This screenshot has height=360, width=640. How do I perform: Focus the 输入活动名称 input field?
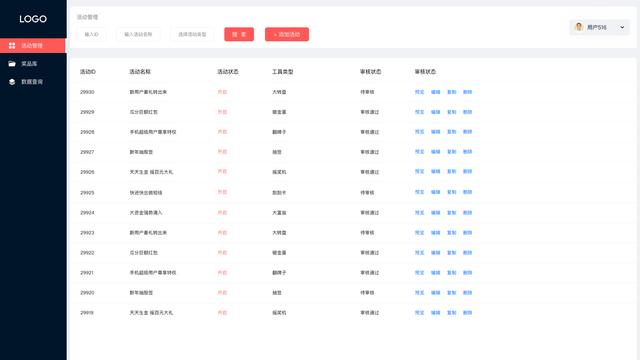pos(138,34)
